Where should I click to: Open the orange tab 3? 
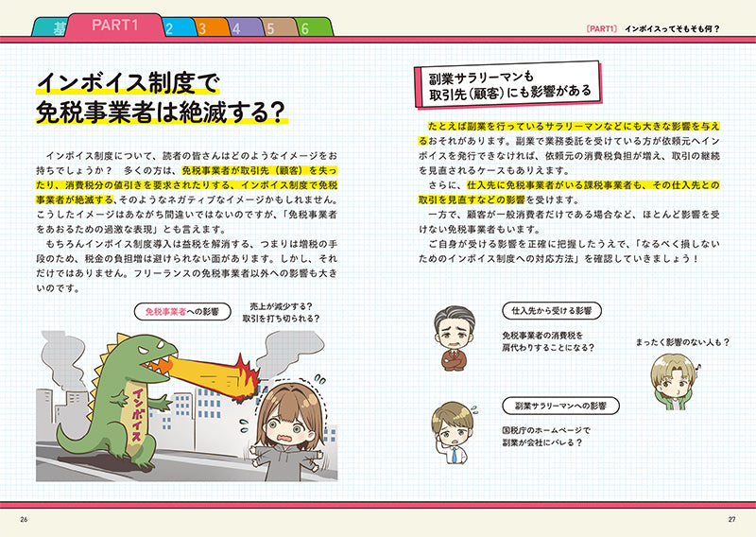point(203,27)
